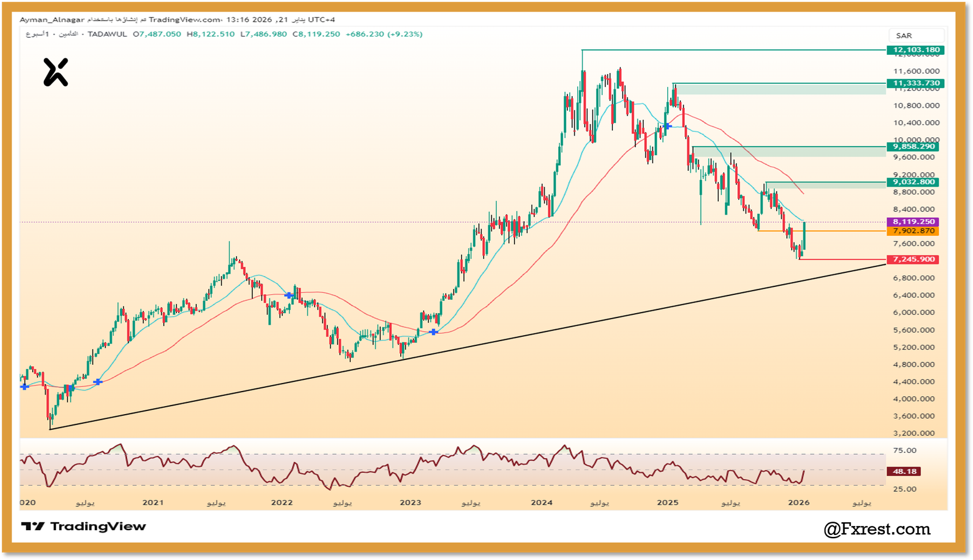The height and width of the screenshot is (560, 973).
Task: Click the TADAWUL symbol name in header
Action: coord(107,34)
